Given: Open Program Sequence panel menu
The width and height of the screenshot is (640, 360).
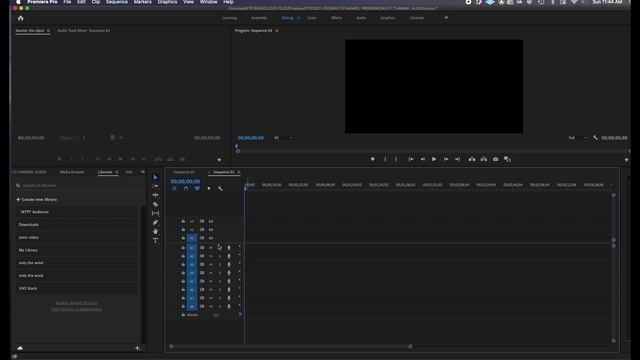Looking at the screenshot, I should pos(276,31).
